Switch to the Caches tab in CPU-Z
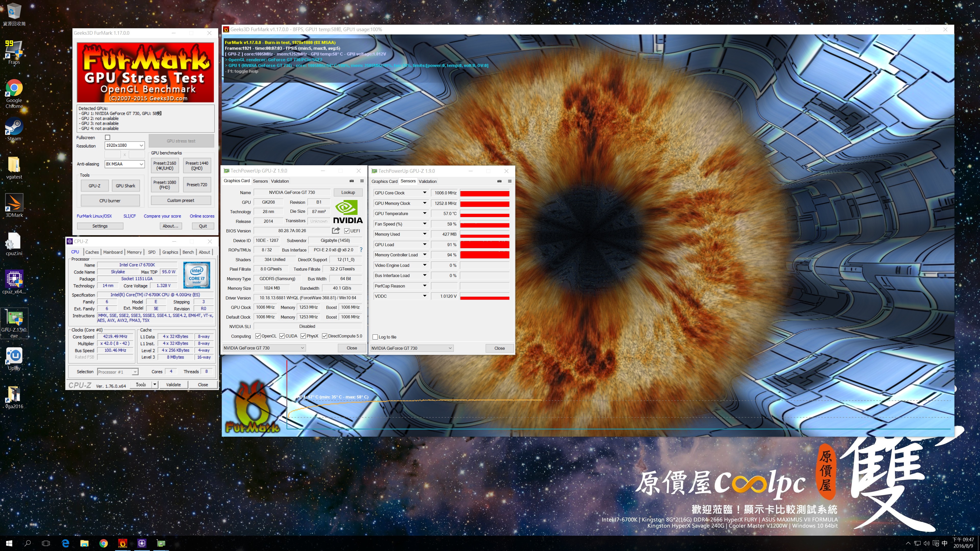The width and height of the screenshot is (980, 551). (x=92, y=252)
